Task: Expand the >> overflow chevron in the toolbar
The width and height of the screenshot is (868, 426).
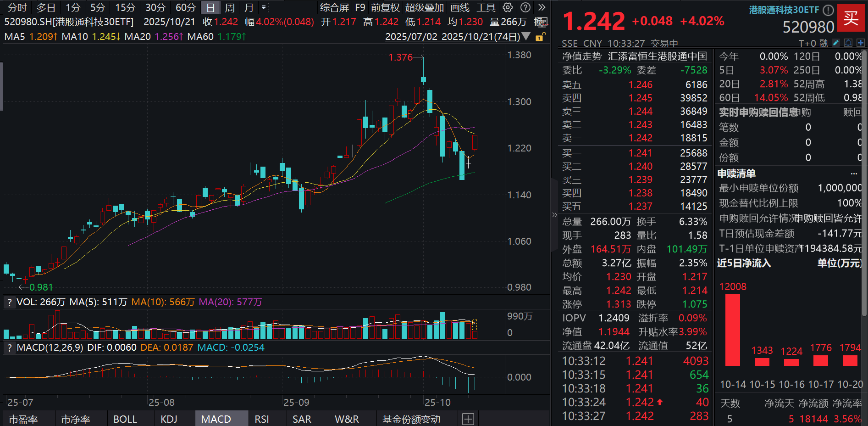Action: (x=542, y=7)
